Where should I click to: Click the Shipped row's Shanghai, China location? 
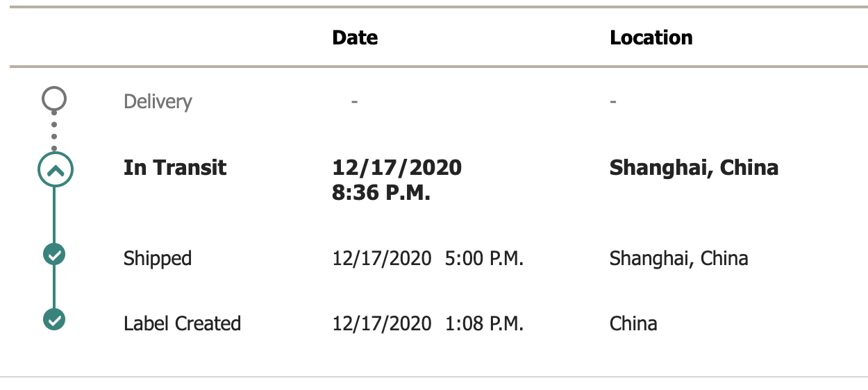click(678, 259)
